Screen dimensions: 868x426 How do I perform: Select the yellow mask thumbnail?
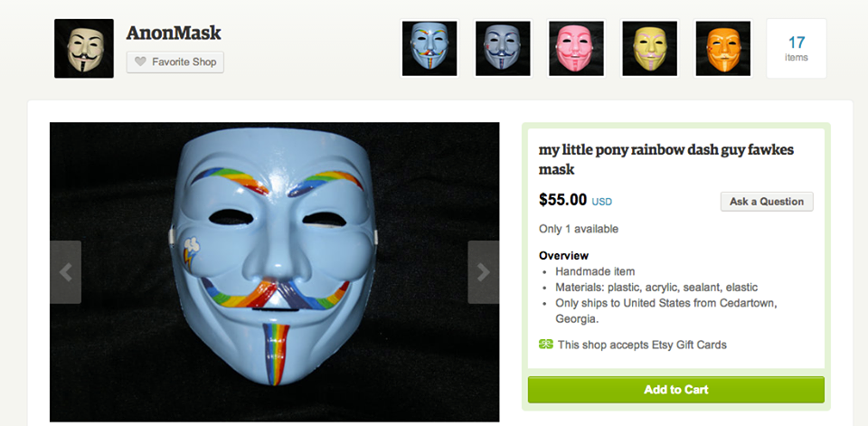(649, 48)
